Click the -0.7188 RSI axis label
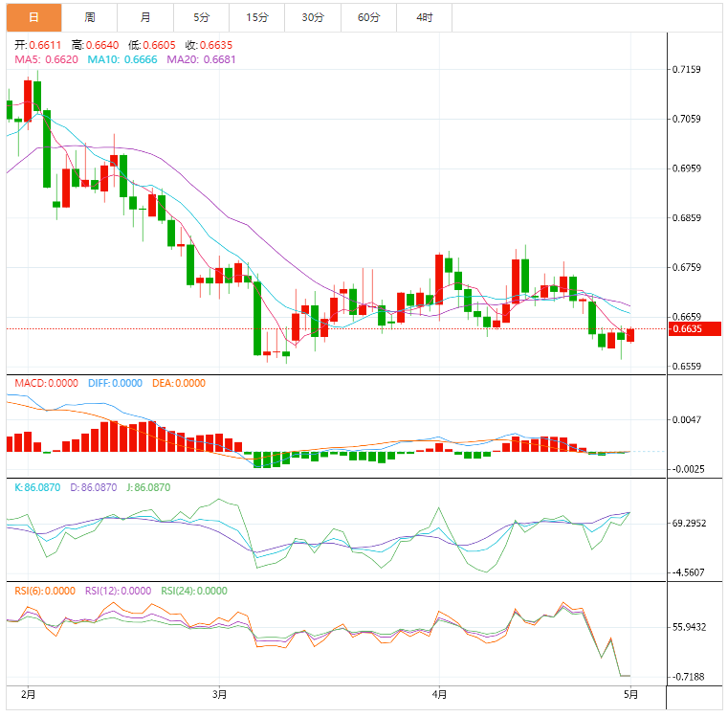The image size is (728, 717). tap(689, 677)
